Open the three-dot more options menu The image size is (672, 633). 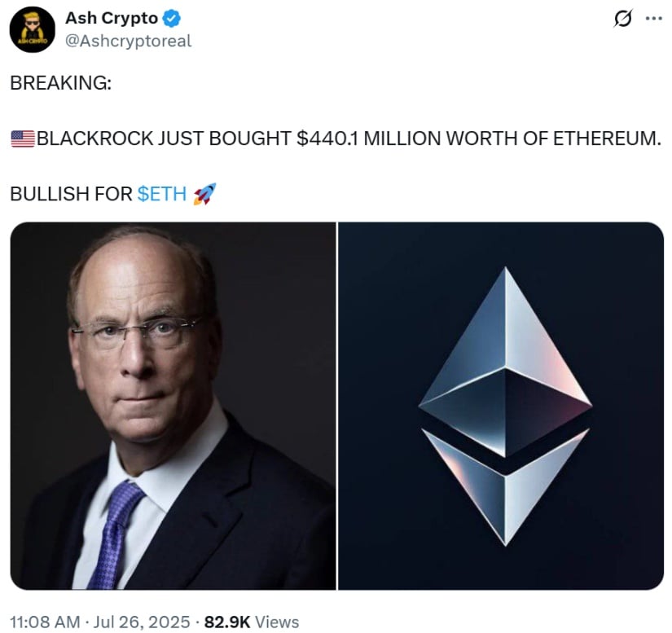pyautogui.click(x=653, y=19)
